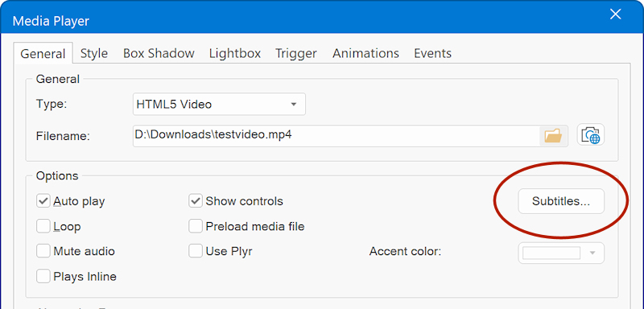Open the Box Shadow tab

click(x=159, y=53)
